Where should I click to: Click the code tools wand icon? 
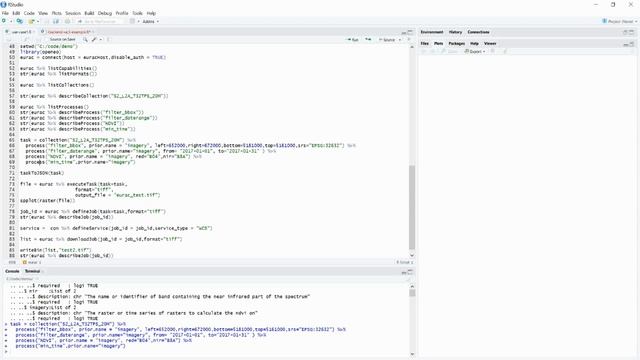(94, 40)
